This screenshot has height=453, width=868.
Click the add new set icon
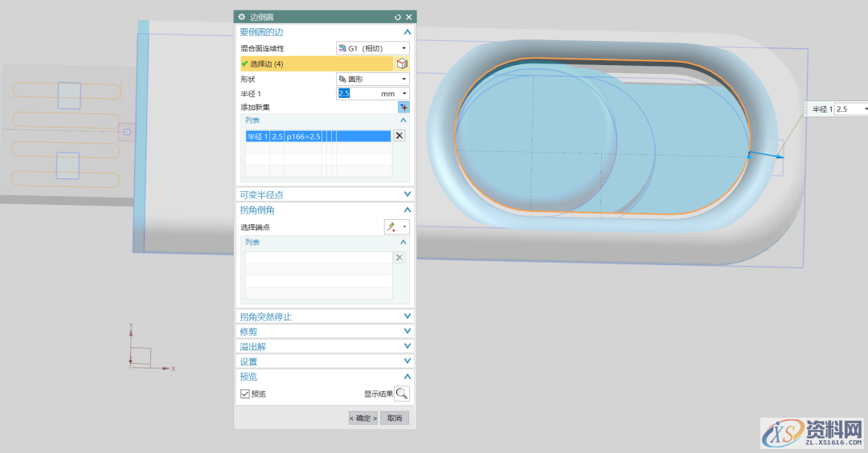click(x=403, y=107)
